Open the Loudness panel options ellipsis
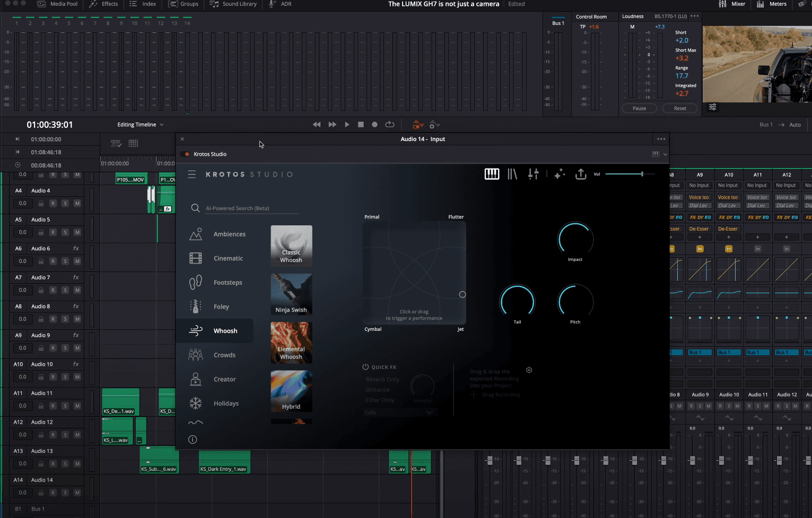This screenshot has width=812, height=518. [694, 16]
